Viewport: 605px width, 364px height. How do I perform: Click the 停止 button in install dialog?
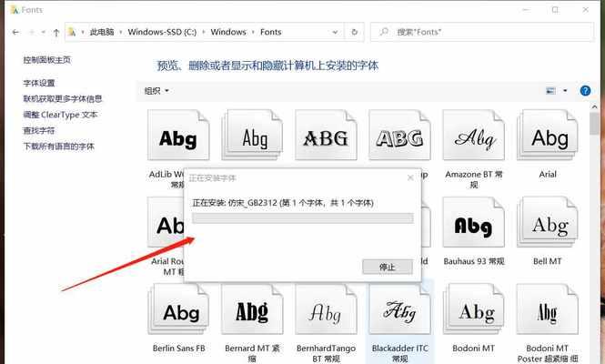(388, 267)
